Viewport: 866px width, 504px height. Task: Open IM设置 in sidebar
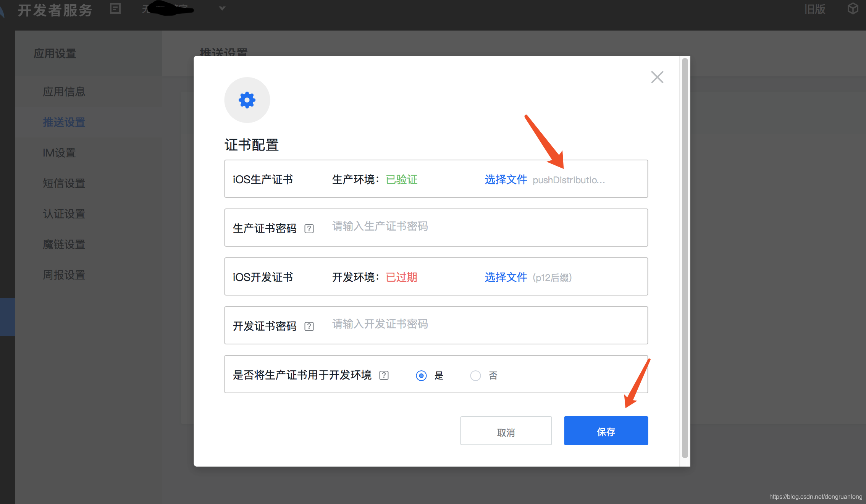point(59,153)
